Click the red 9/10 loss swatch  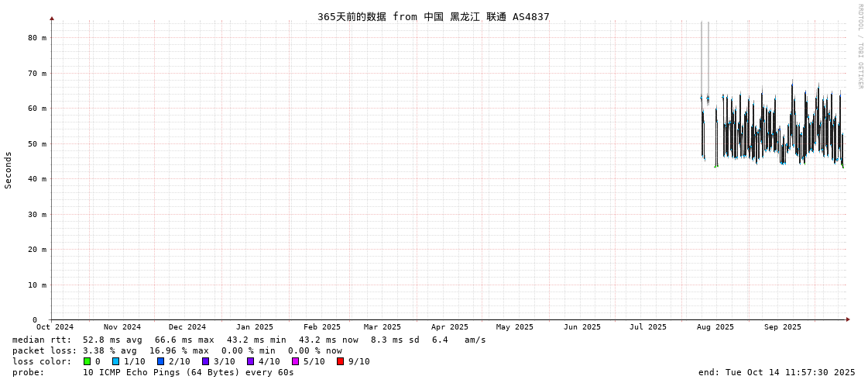coord(341,361)
